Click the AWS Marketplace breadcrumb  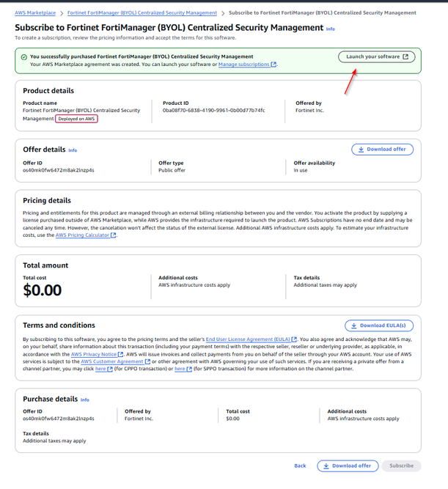tap(37, 13)
